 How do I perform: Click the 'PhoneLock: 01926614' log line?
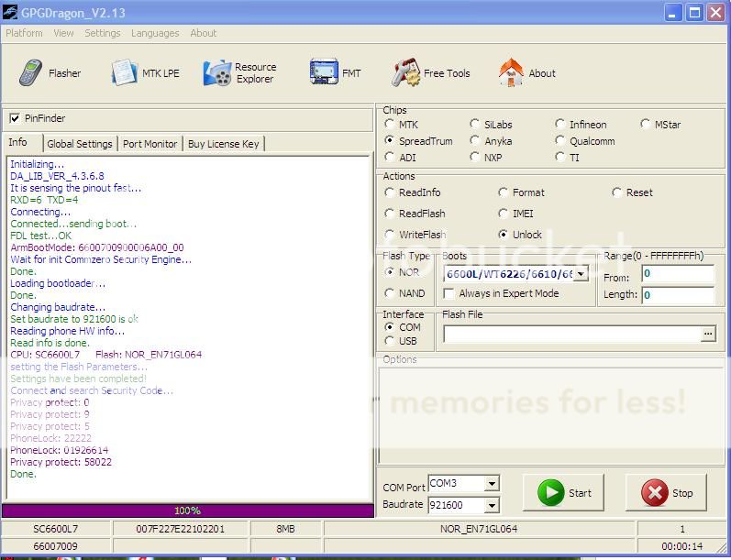point(60,450)
